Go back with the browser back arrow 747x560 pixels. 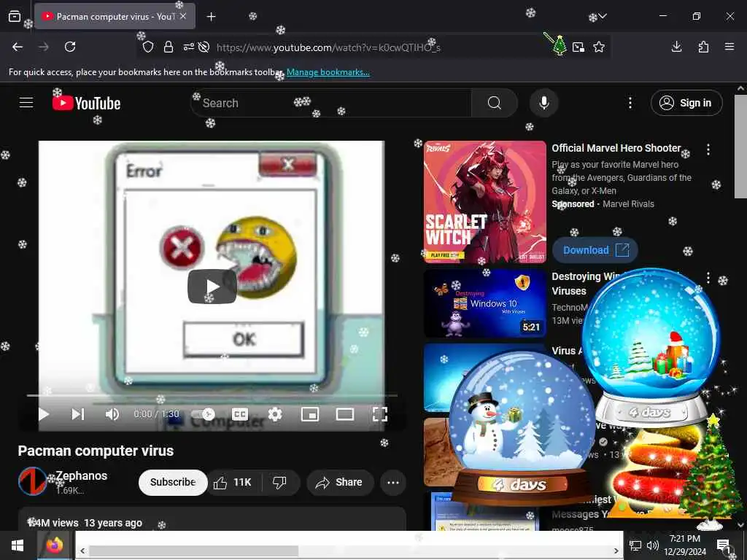pyautogui.click(x=18, y=47)
